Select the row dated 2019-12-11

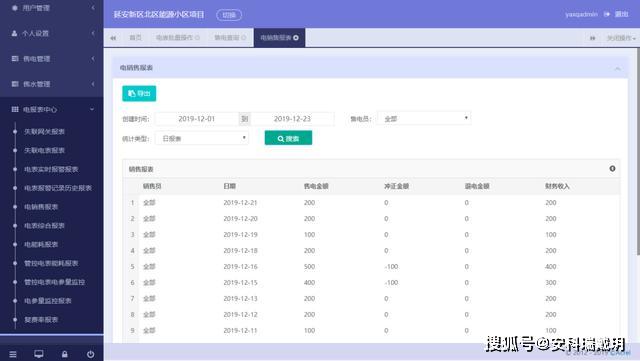pos(371,330)
